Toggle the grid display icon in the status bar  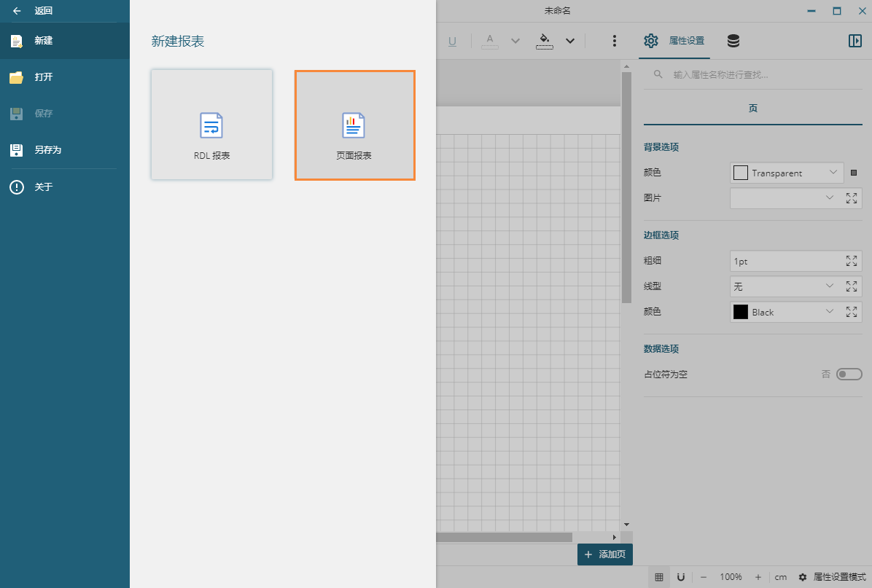click(x=659, y=577)
